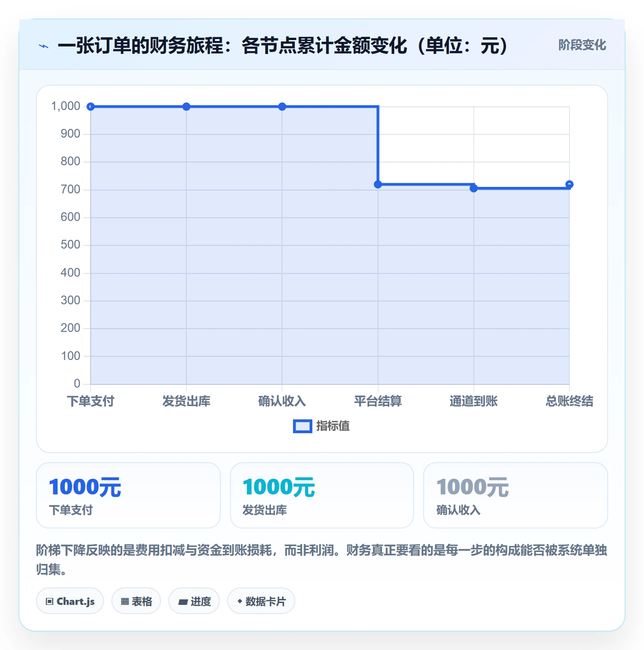Click the 表格 tag chip

click(136, 601)
